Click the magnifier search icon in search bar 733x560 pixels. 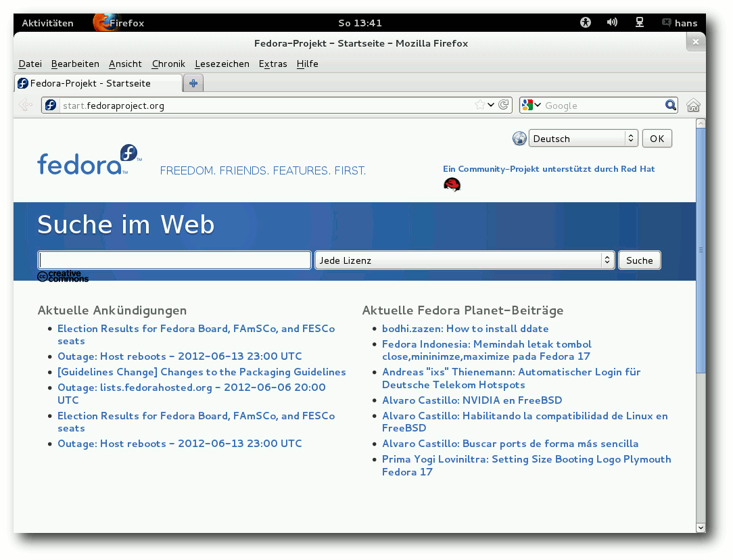[670, 106]
